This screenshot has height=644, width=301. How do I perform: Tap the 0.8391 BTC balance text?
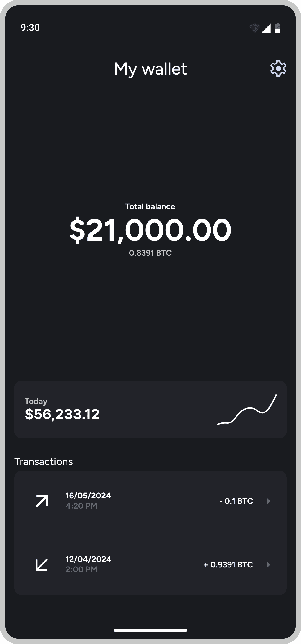point(150,253)
